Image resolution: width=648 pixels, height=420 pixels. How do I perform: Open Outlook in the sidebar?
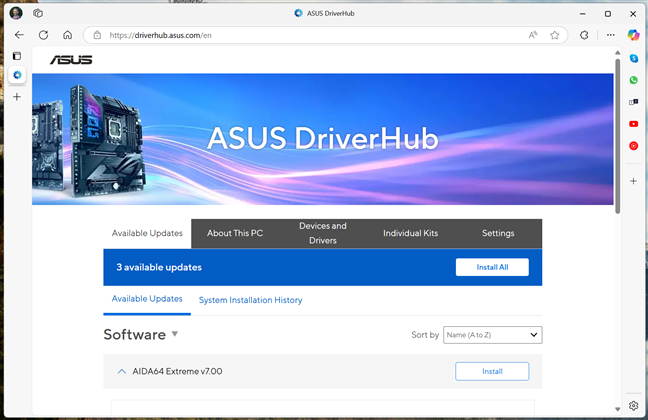coord(633,102)
